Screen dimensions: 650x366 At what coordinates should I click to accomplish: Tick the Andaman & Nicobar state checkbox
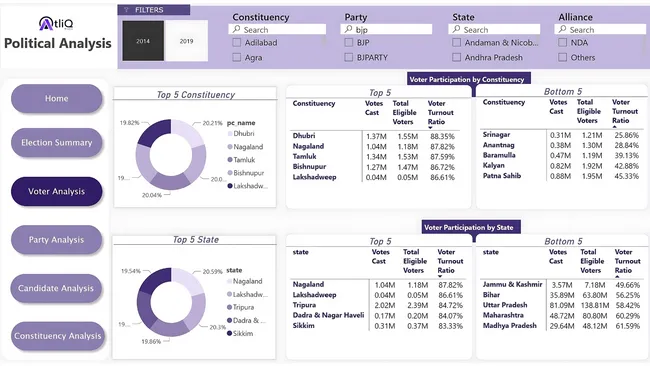click(x=456, y=42)
